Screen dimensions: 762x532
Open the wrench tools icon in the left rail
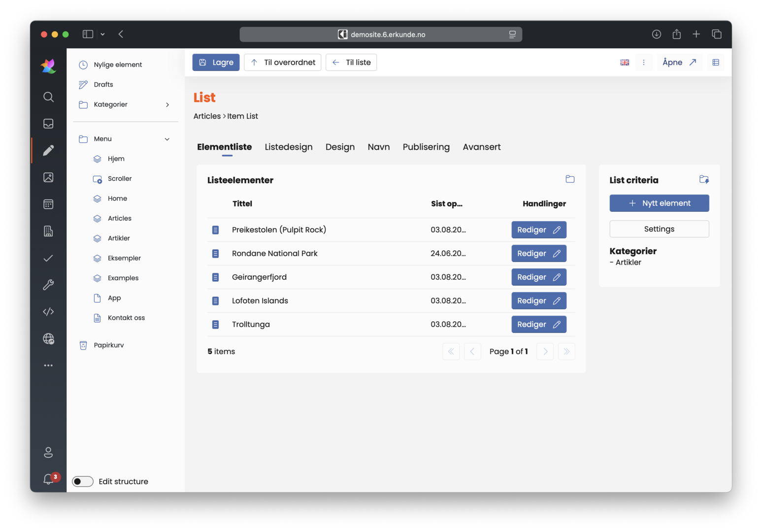[48, 285]
